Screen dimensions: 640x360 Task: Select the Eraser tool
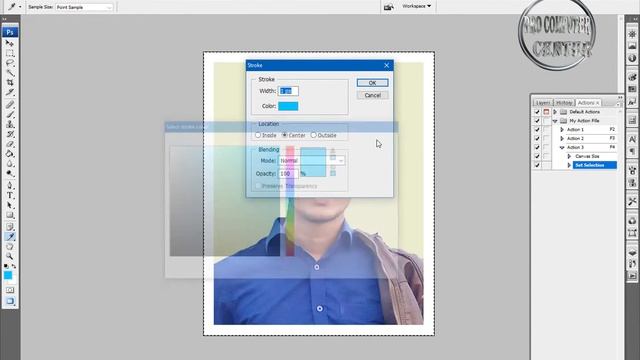10,144
